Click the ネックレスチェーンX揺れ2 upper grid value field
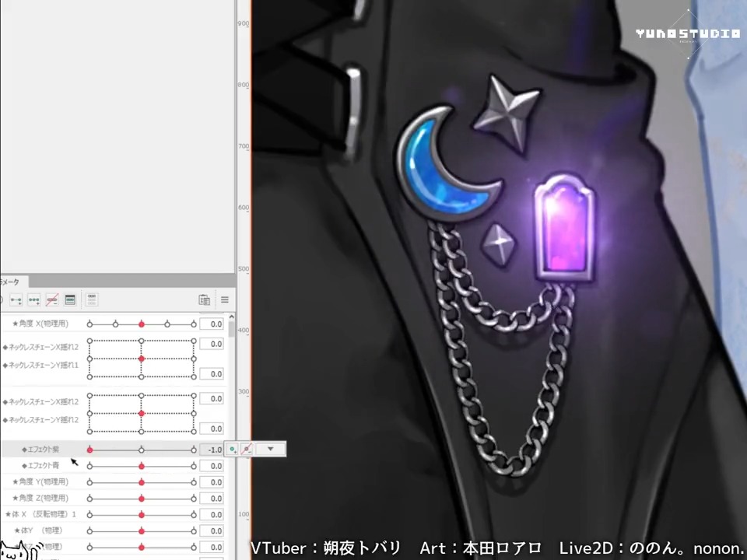 tap(212, 344)
